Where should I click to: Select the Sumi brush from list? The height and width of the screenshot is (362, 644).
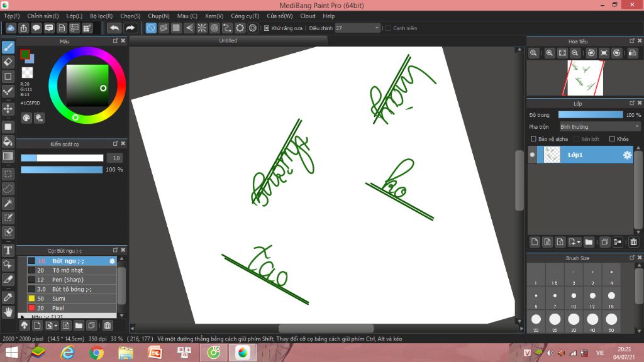[58, 299]
